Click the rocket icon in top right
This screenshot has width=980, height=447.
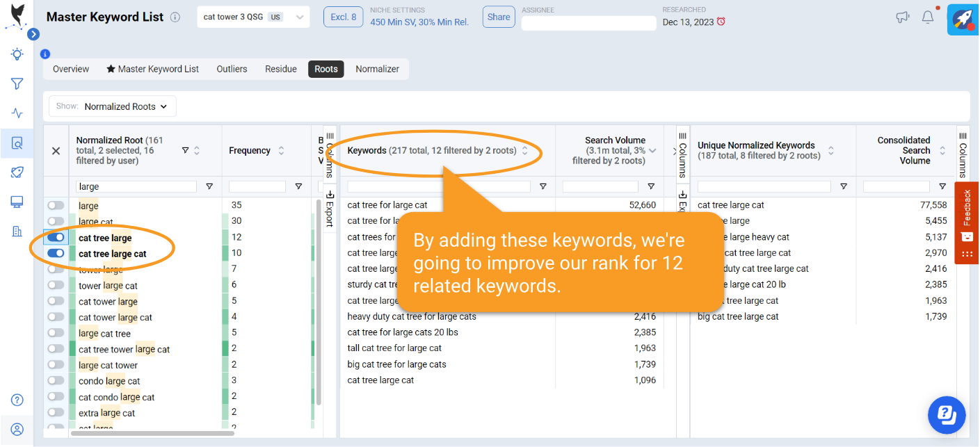[x=963, y=19]
